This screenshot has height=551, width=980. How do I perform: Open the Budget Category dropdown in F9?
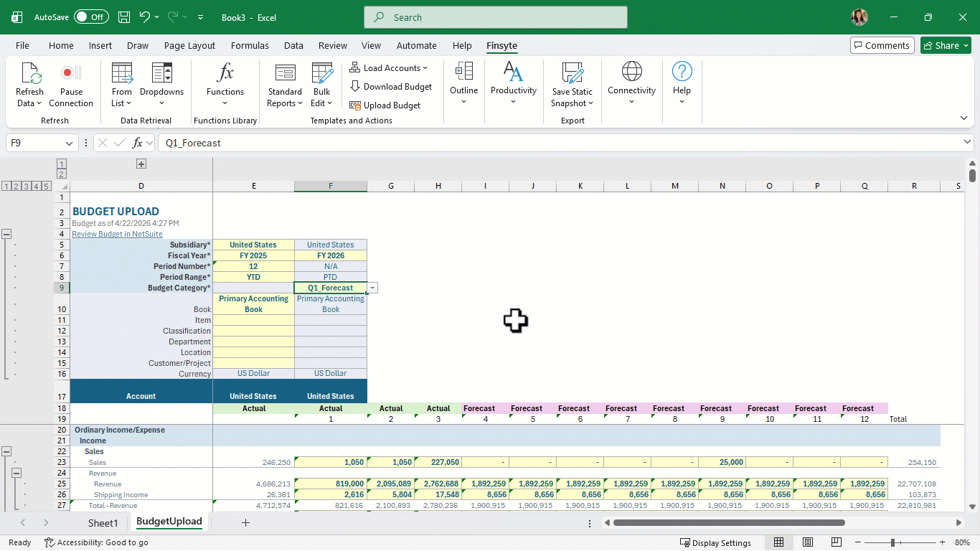[x=372, y=288]
